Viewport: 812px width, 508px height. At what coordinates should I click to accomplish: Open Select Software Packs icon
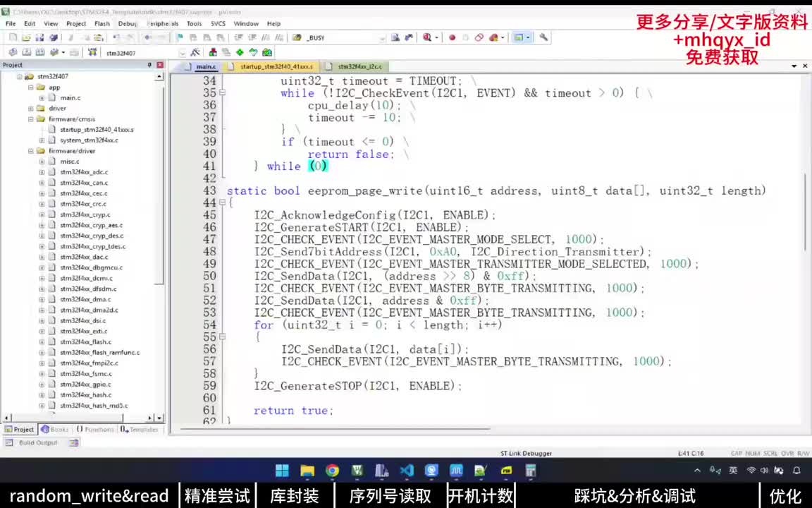coord(253,52)
